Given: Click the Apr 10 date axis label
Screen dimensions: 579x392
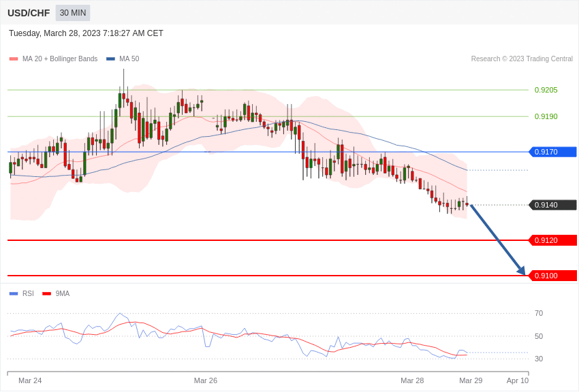Looking at the screenshot, I should click(x=518, y=380).
